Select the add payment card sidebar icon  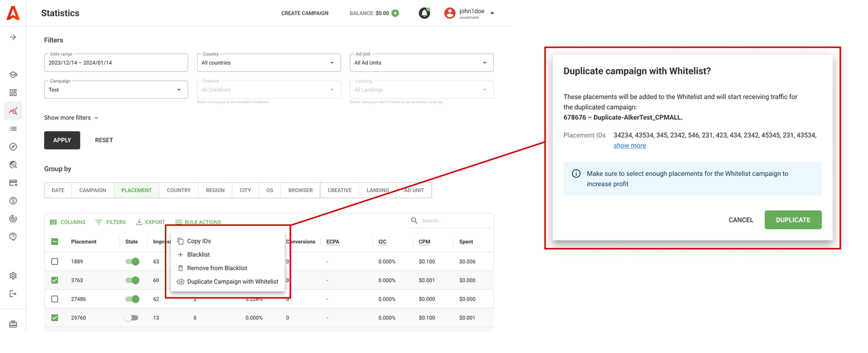point(12,183)
